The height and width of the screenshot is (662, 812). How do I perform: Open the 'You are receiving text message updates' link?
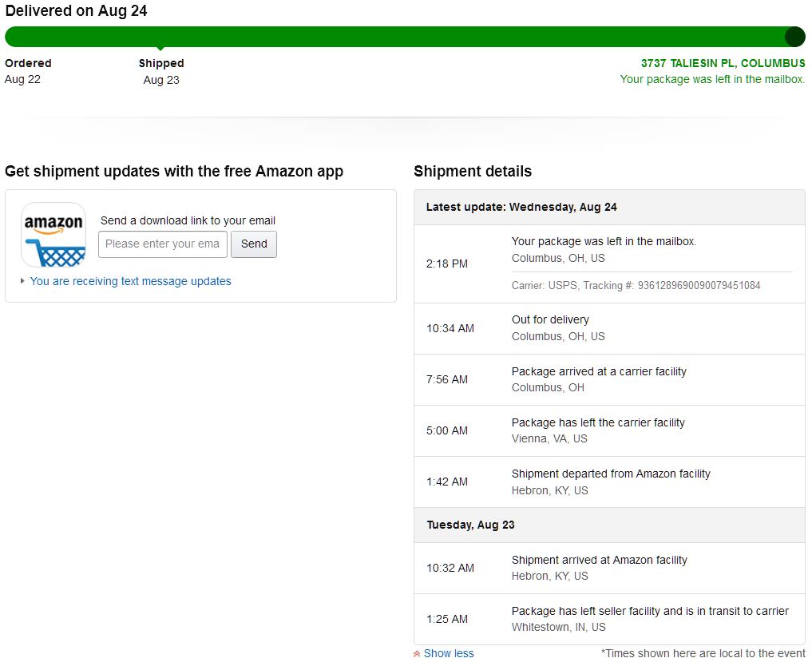pyautogui.click(x=130, y=281)
